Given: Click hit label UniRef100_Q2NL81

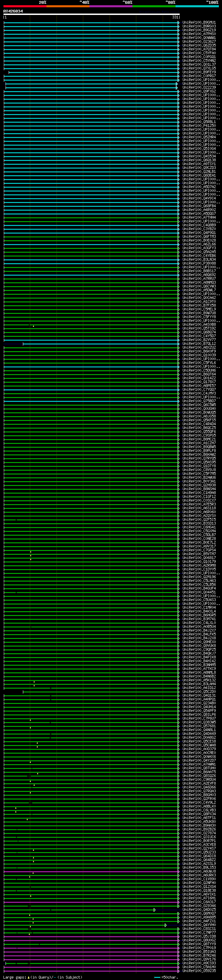Looking at the screenshot, I should pos(199,172).
